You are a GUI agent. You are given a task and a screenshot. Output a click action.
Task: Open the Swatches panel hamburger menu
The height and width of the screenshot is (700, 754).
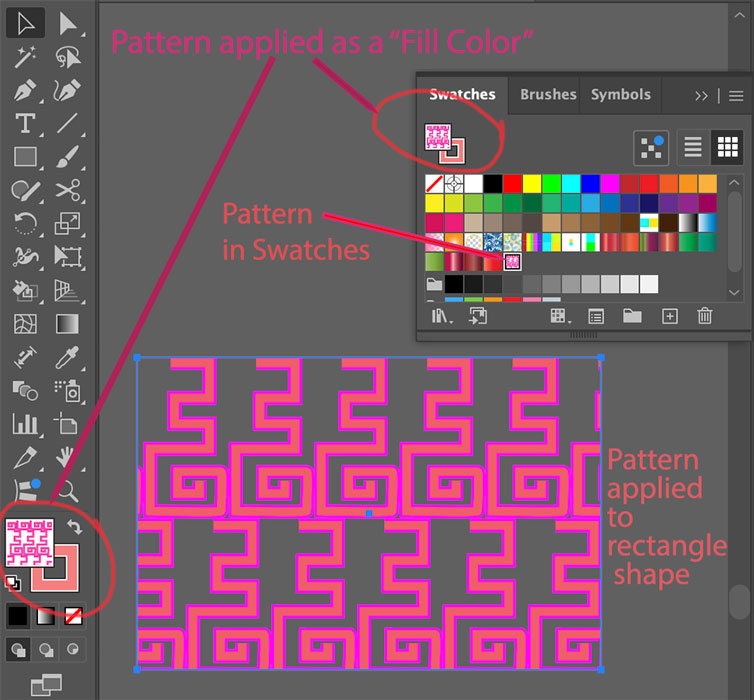736,96
